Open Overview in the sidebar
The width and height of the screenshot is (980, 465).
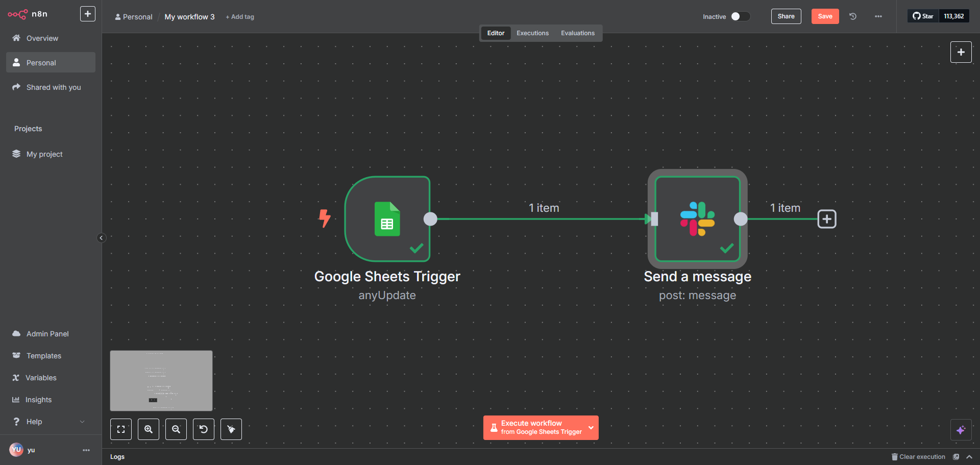51,38
